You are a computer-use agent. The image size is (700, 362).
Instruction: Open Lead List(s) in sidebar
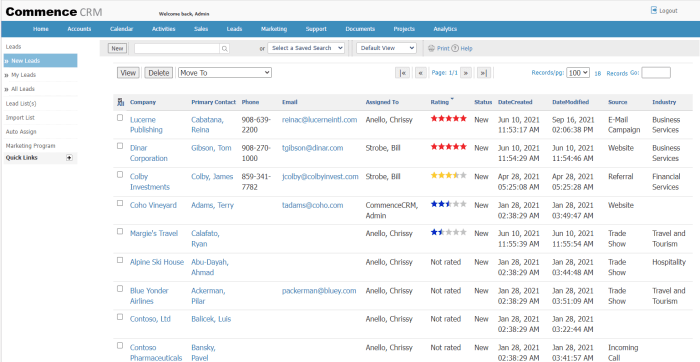point(21,104)
